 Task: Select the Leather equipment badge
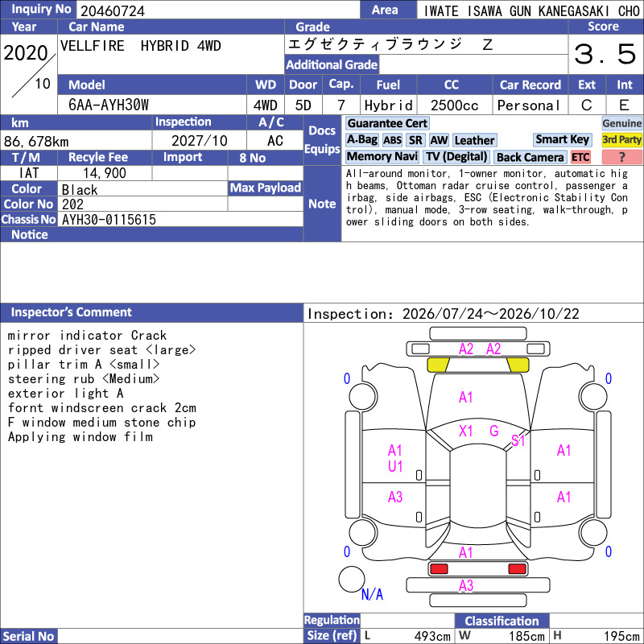click(474, 140)
